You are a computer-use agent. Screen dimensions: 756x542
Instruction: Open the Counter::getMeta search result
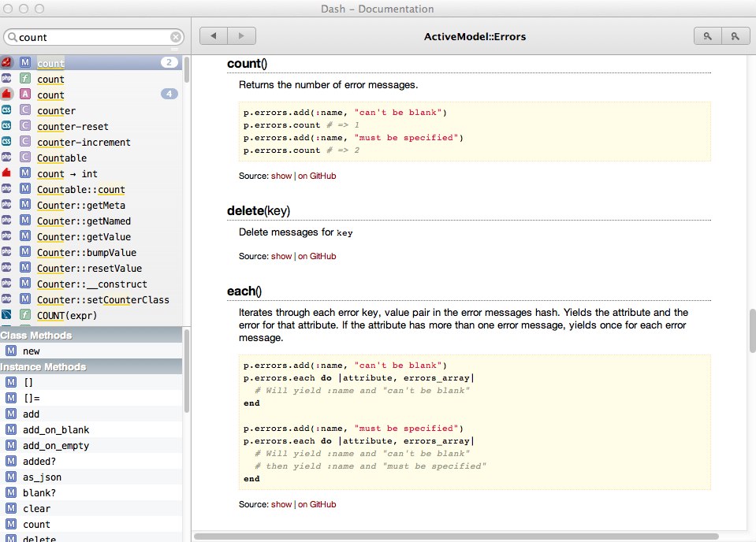(x=80, y=205)
